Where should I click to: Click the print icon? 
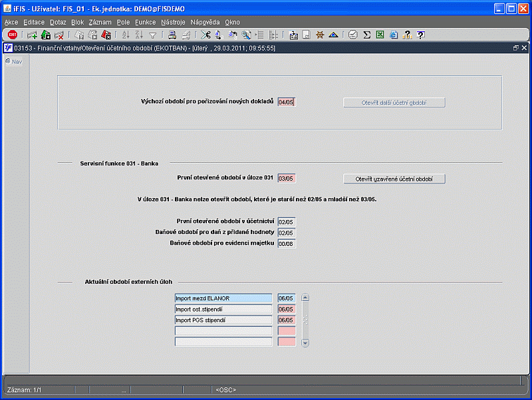pos(172,35)
